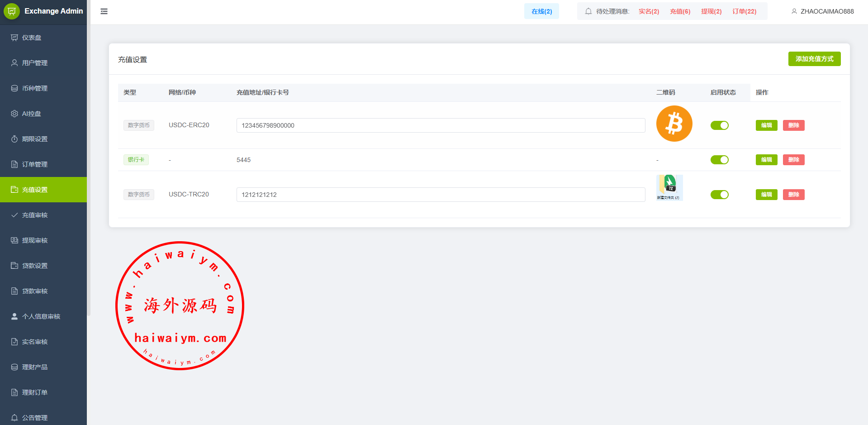The image size is (868, 425).
Task: Click 编辑 for the USDC-ERC20 row
Action: point(766,125)
